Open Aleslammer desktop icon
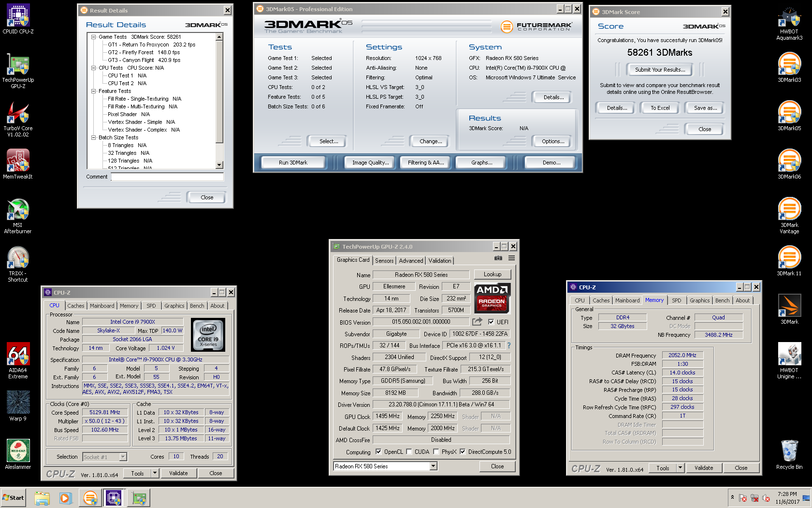The height and width of the screenshot is (508, 812). pyautogui.click(x=18, y=454)
